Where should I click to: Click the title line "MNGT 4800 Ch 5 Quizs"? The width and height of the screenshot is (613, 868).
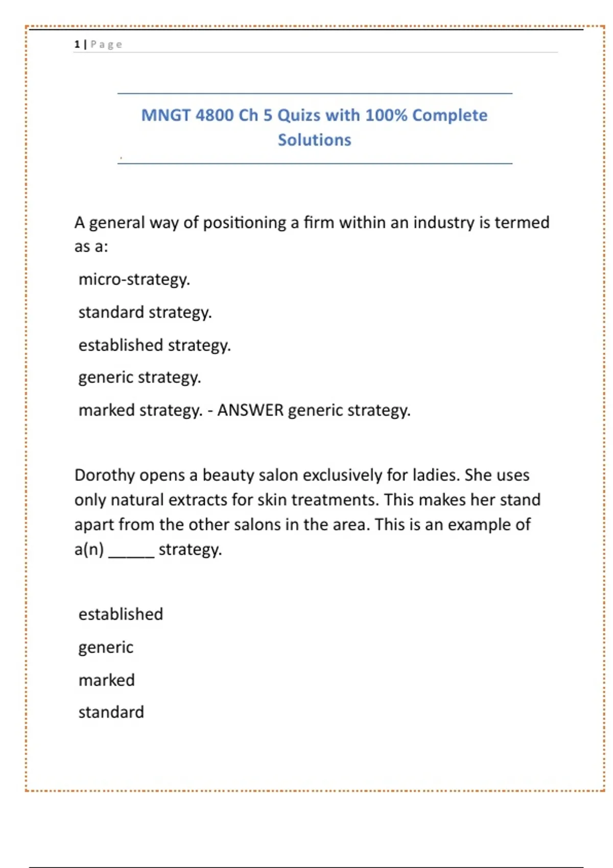pos(230,115)
